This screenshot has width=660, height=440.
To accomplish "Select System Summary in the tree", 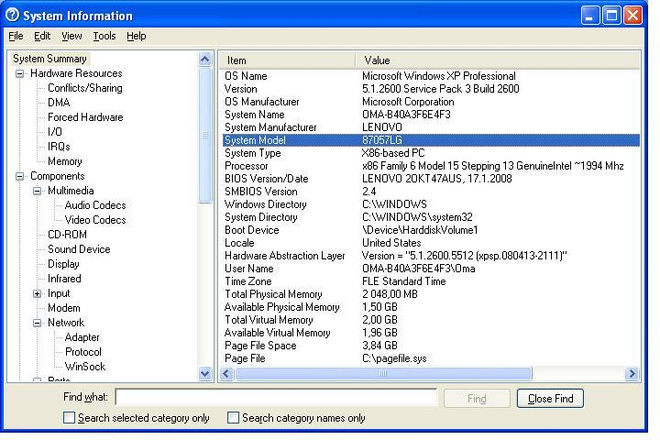I will [50, 59].
